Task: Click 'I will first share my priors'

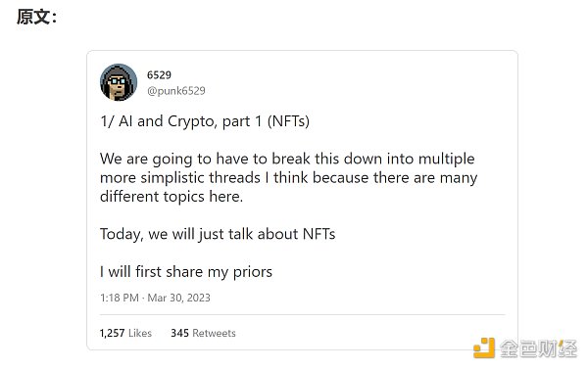Action: pos(186,272)
